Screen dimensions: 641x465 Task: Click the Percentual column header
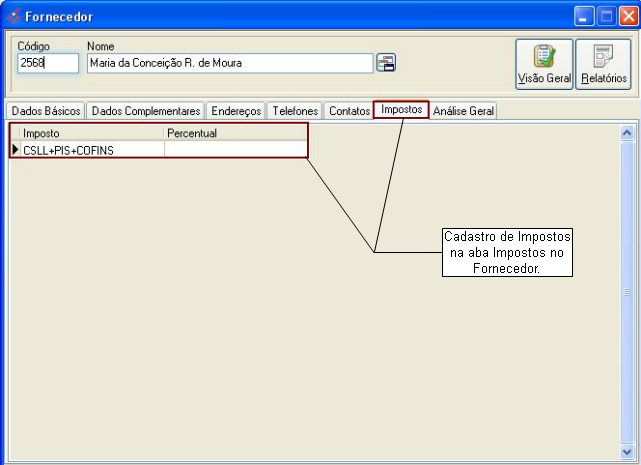pyautogui.click(x=234, y=133)
